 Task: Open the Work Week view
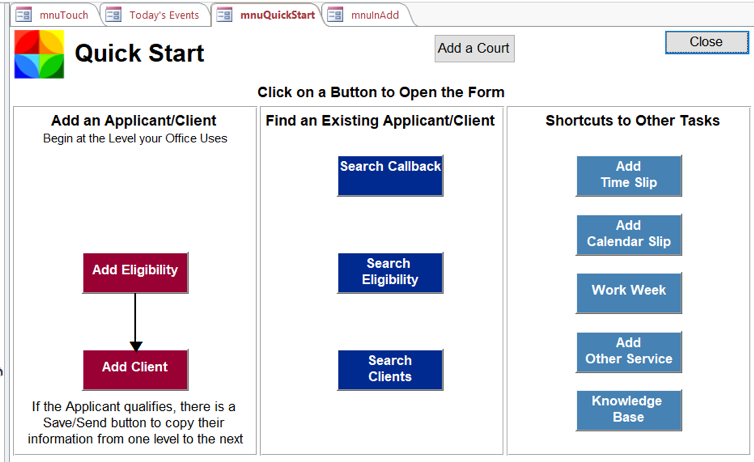click(x=629, y=292)
